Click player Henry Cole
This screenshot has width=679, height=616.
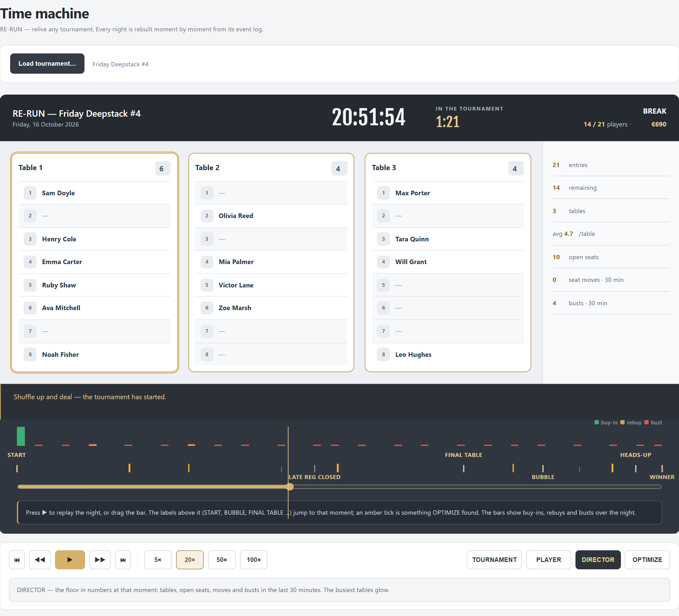(x=94, y=239)
